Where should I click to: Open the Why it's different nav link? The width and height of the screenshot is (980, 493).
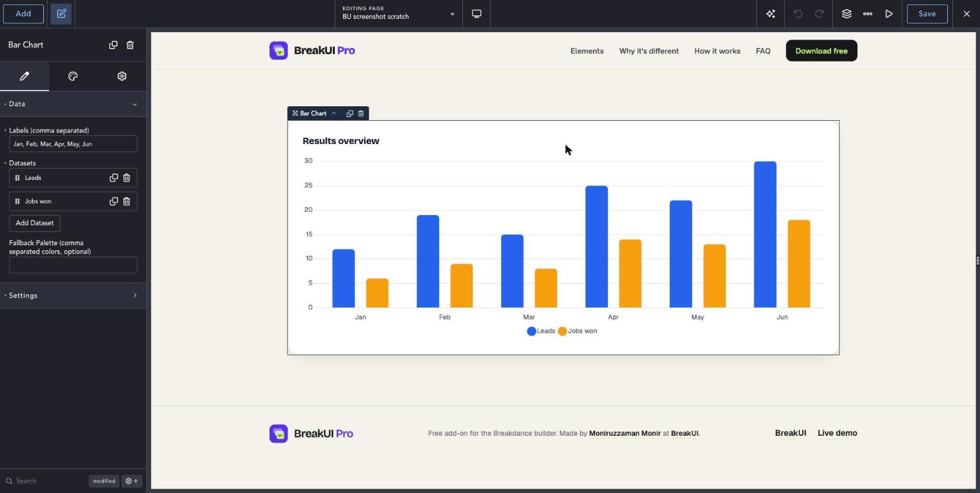[649, 51]
